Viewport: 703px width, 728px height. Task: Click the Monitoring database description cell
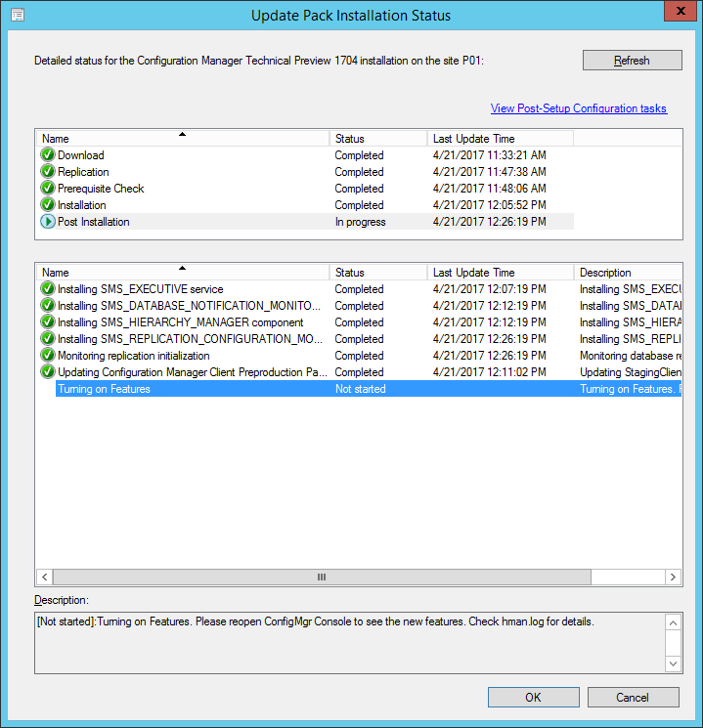(631, 356)
